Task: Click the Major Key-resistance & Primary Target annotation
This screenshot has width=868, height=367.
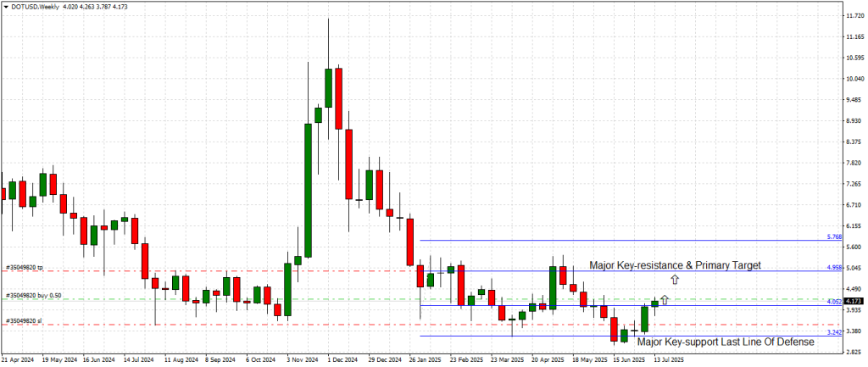Action: (x=675, y=265)
